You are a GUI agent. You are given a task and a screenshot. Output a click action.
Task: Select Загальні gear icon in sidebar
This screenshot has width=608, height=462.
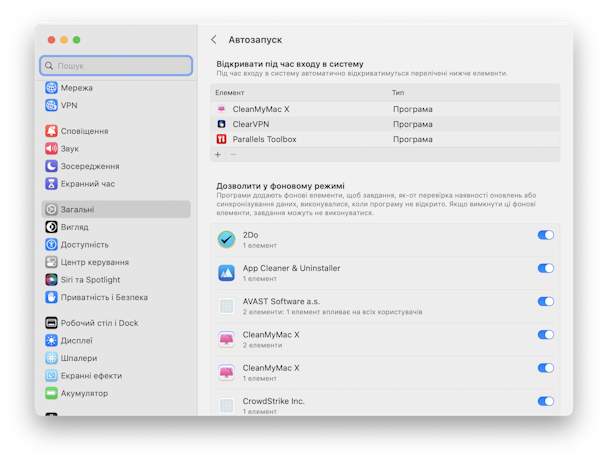51,209
